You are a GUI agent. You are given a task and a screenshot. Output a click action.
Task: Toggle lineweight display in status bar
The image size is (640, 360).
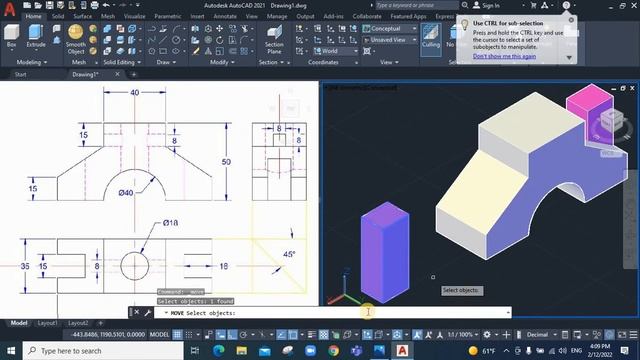(x=312, y=335)
